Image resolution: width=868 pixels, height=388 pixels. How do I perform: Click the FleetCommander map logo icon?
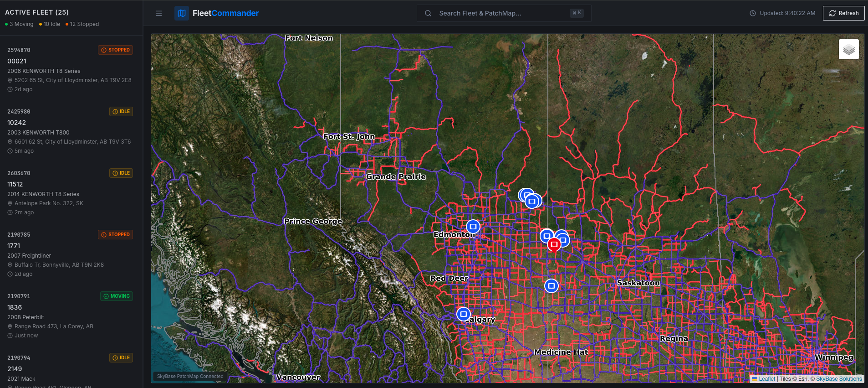tap(182, 13)
